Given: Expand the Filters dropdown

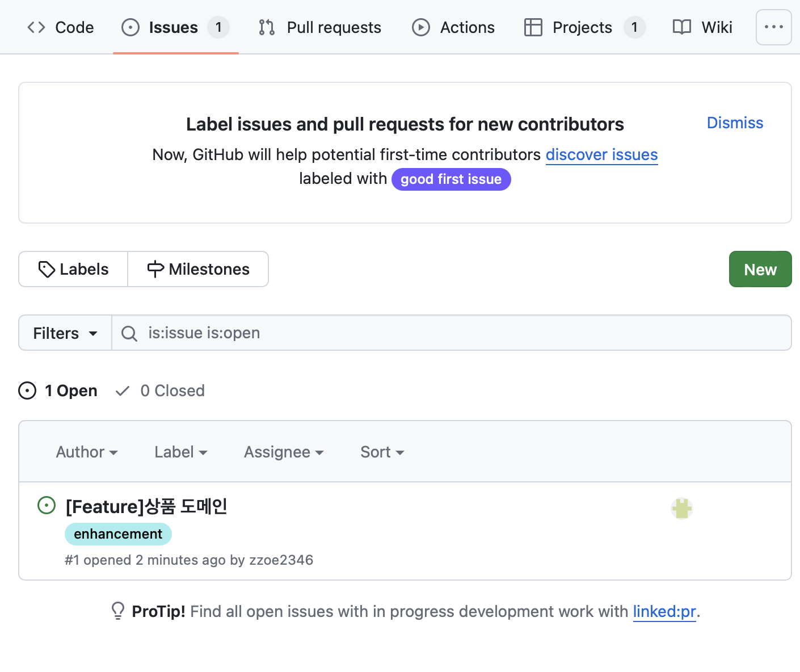Looking at the screenshot, I should tap(65, 333).
